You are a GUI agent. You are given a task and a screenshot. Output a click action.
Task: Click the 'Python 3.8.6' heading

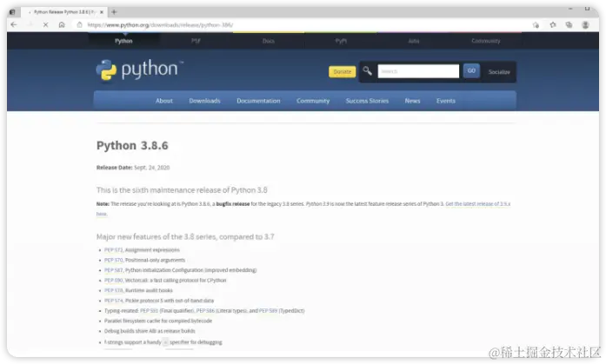[132, 146]
